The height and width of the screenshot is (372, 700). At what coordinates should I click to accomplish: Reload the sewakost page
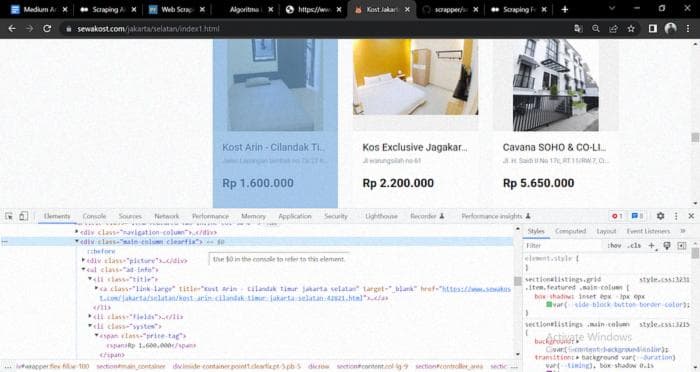tap(47, 29)
